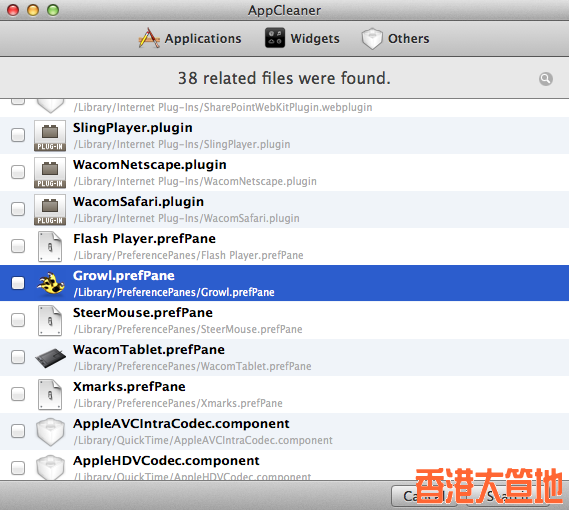Tick the AppleHDVCodec.component checkbox

[x=18, y=468]
